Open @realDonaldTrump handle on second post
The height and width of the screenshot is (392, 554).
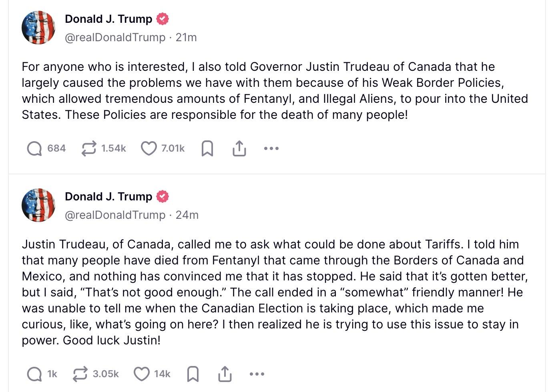click(x=115, y=215)
